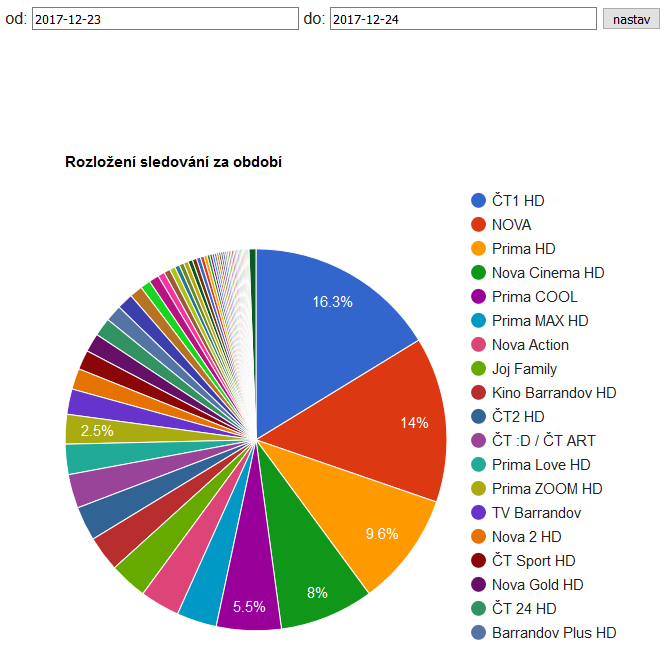Click the TV Barrandov legend label
The height and width of the screenshot is (655, 669).
click(x=536, y=512)
